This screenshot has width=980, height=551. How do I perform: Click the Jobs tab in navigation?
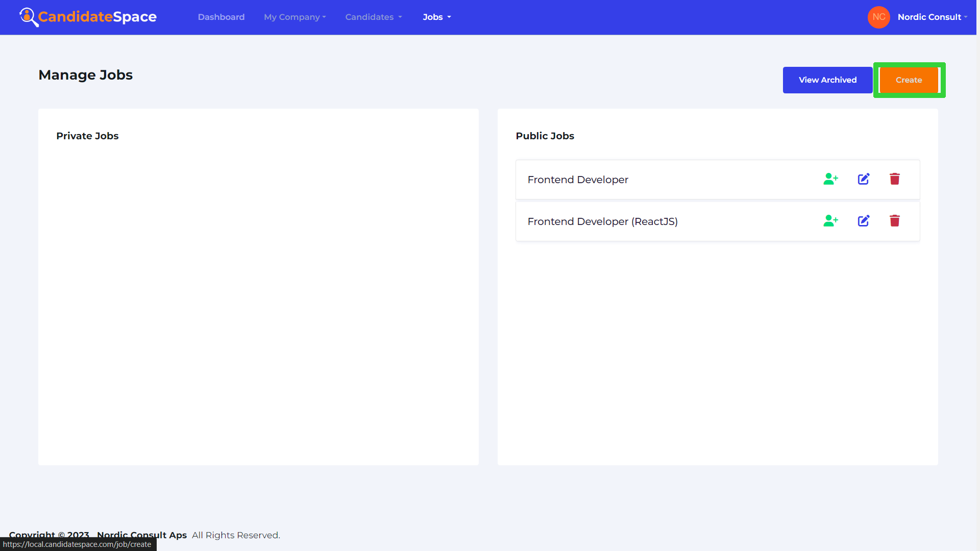click(436, 17)
